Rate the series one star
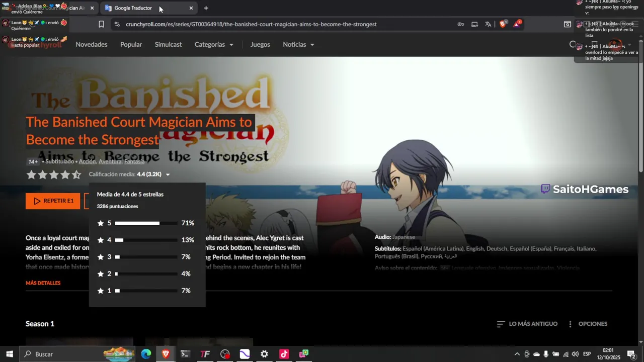Screen dimensions: 644x362 (x=31, y=174)
